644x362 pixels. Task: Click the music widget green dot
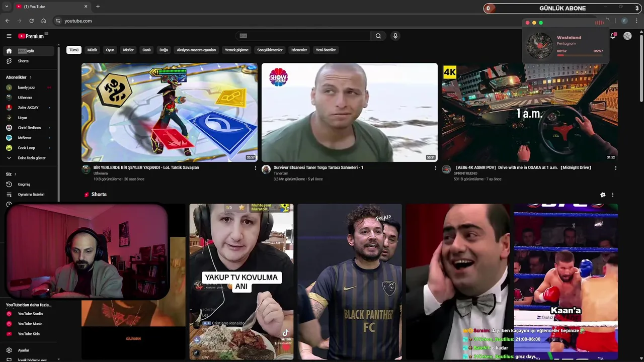click(541, 23)
